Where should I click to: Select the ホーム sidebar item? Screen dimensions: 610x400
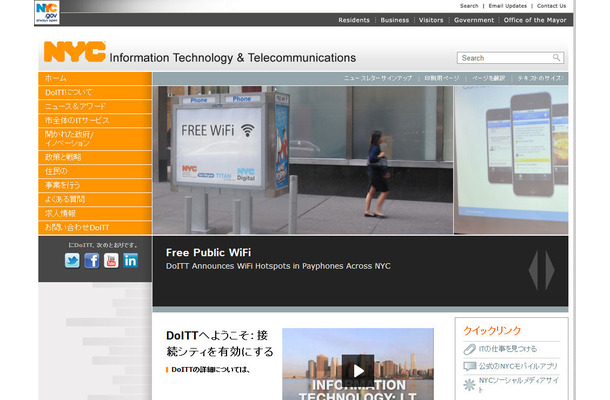(95, 79)
